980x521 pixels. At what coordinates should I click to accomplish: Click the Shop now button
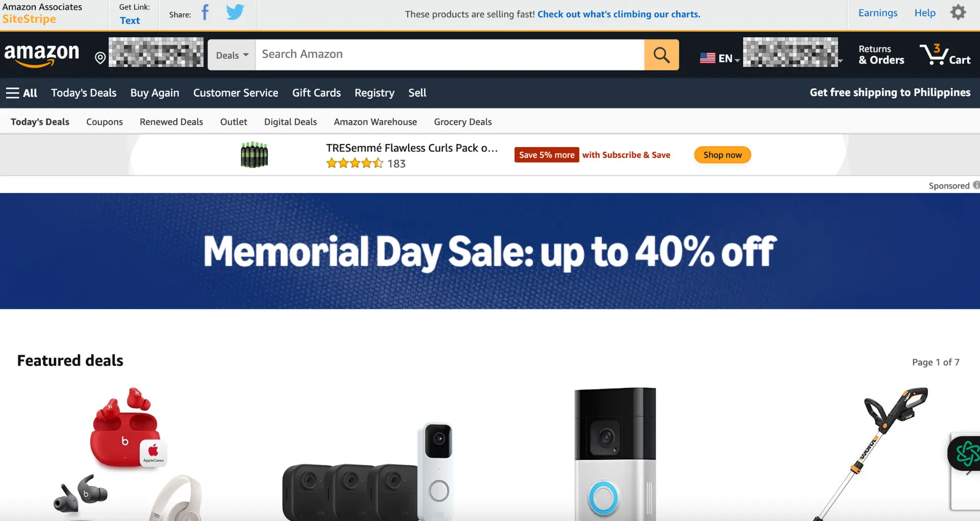pos(722,155)
